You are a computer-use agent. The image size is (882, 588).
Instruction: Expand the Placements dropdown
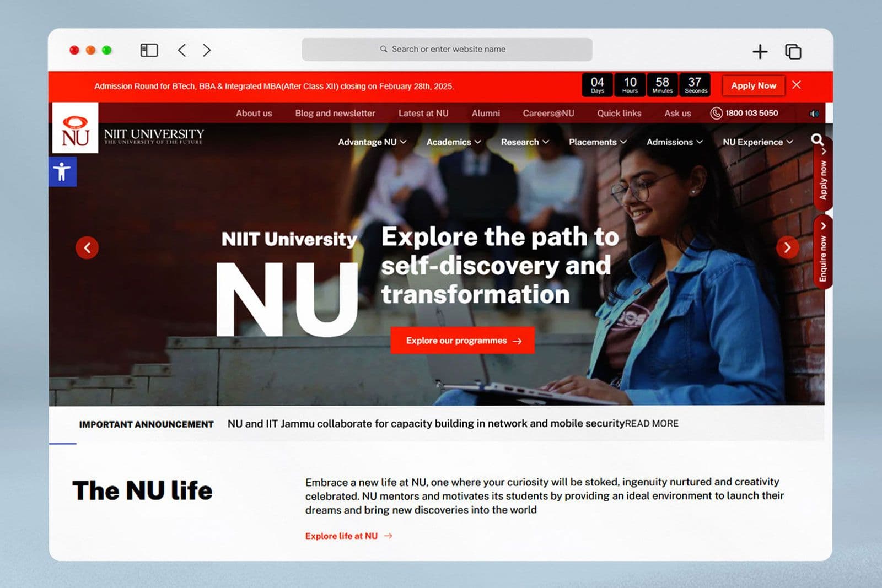pos(598,142)
